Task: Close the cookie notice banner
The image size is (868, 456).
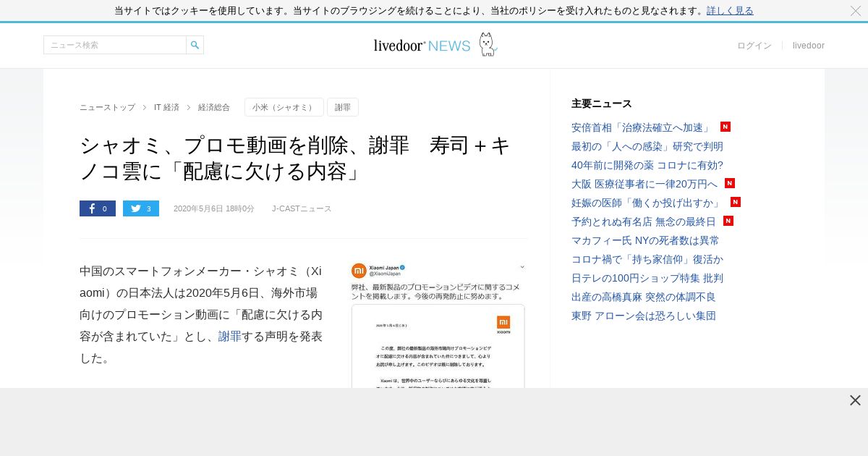Action: coord(856,11)
